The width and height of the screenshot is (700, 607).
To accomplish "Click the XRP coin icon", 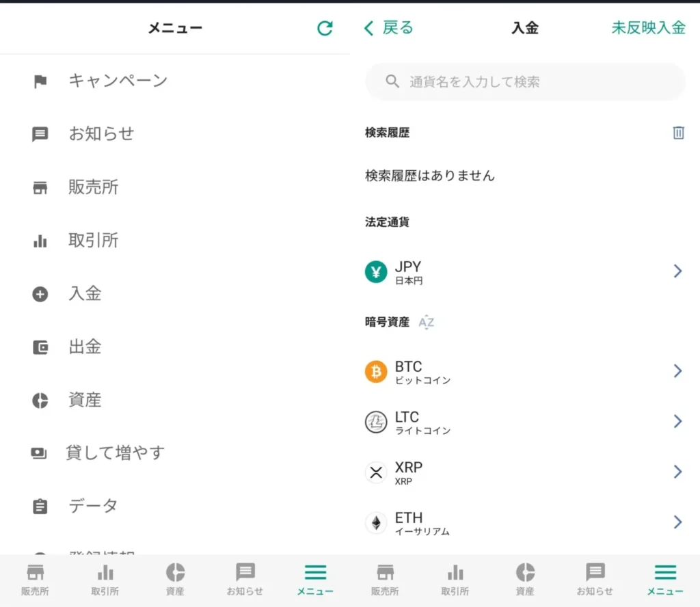I will (376, 472).
